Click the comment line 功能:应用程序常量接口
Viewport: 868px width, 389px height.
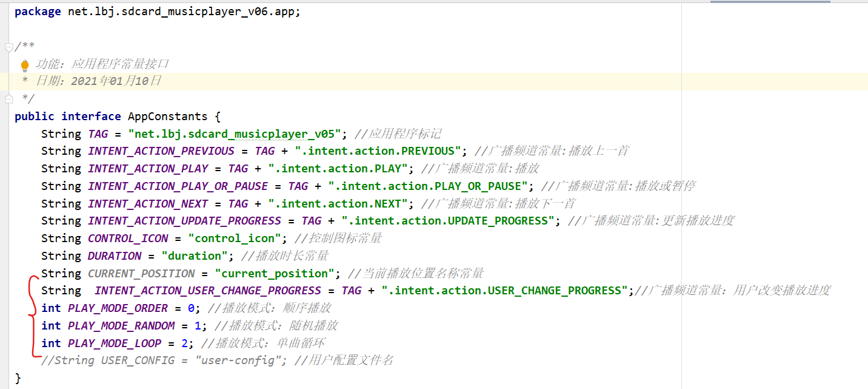[102, 64]
